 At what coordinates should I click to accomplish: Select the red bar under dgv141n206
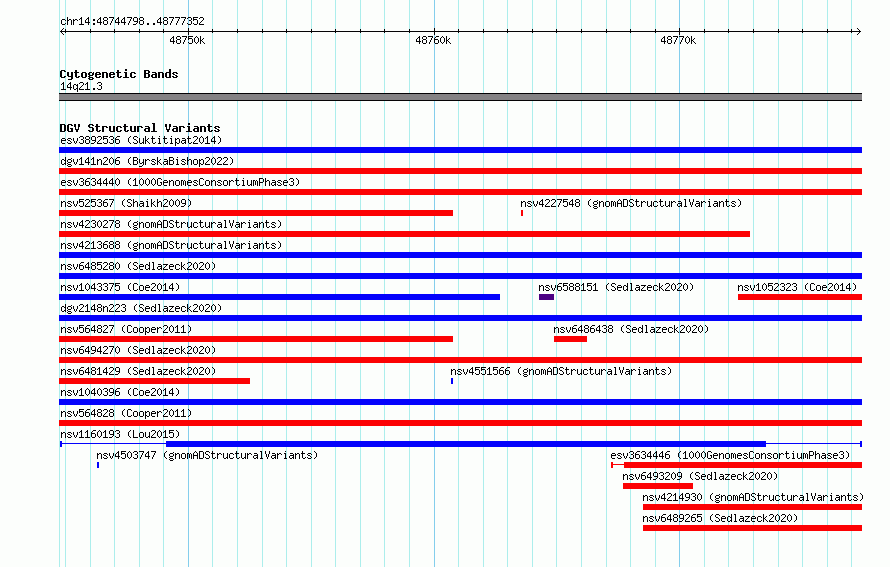(460, 171)
